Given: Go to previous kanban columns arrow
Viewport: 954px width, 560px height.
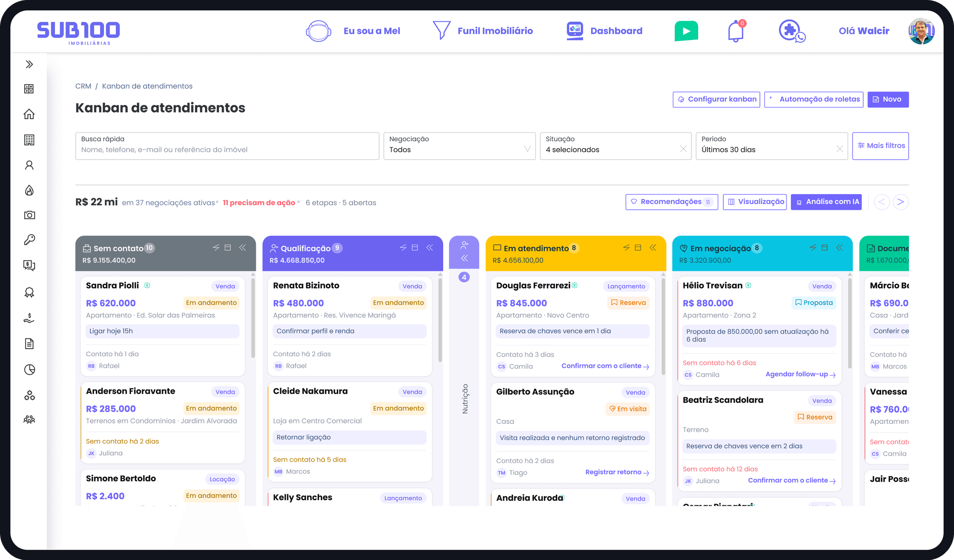Looking at the screenshot, I should [882, 202].
